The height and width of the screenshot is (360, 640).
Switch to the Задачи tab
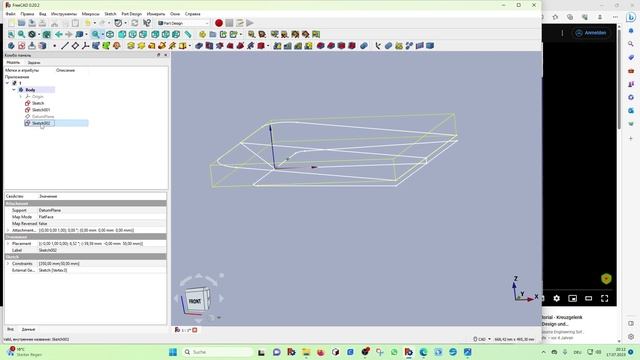pyautogui.click(x=33, y=62)
